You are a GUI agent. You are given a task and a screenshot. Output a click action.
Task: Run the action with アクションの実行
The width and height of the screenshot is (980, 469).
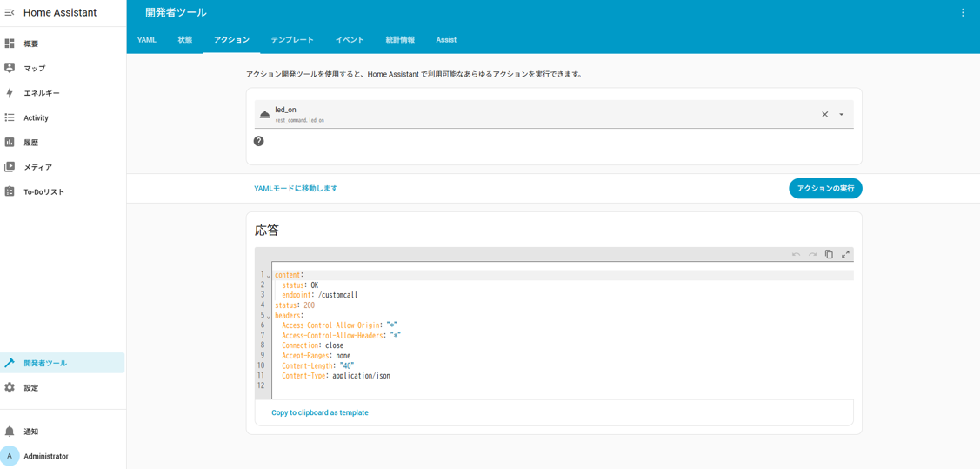pyautogui.click(x=825, y=188)
